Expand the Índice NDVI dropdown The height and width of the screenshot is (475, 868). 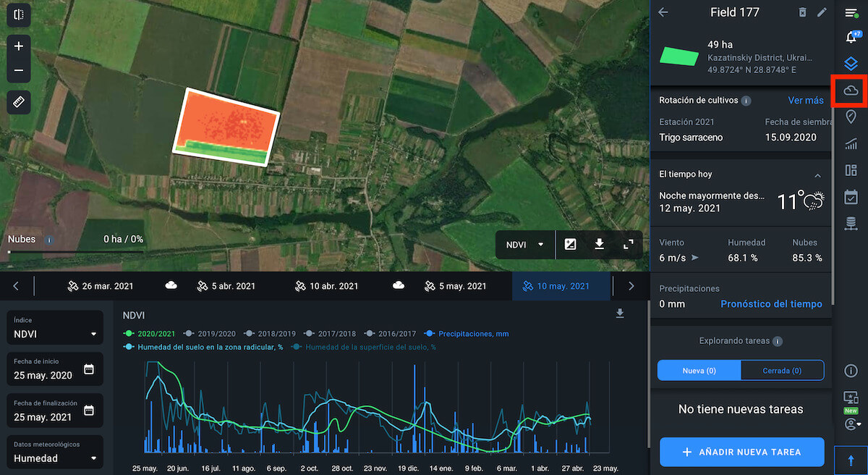pos(55,334)
